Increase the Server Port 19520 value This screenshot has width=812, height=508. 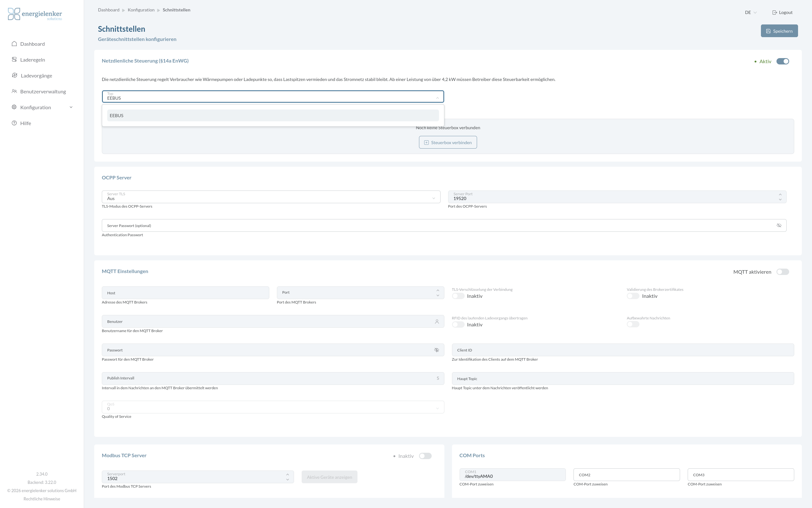pyautogui.click(x=780, y=195)
